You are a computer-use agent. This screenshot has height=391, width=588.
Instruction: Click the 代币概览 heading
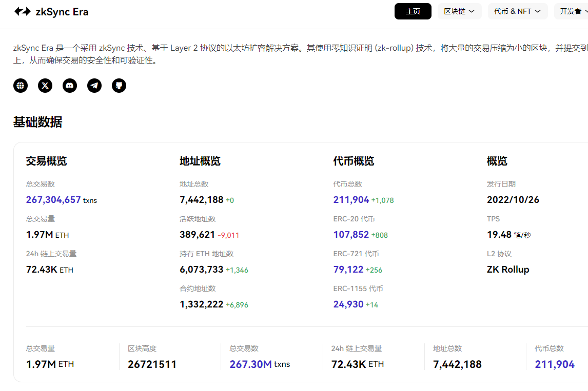354,161
